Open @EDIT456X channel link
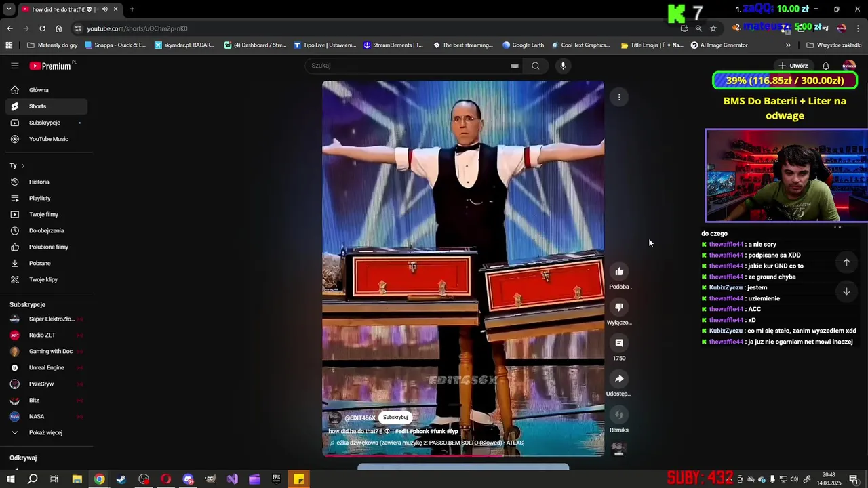The image size is (868, 488). [359, 418]
